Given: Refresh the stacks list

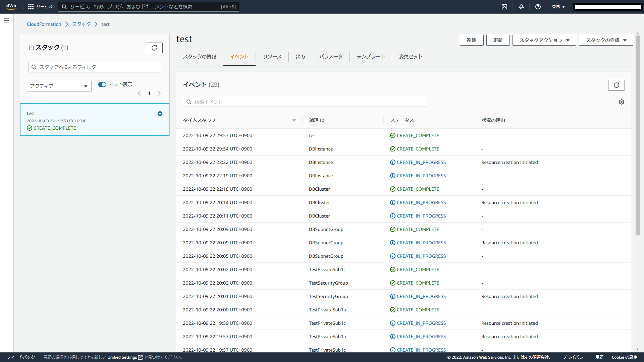Looking at the screenshot, I should pyautogui.click(x=154, y=48).
